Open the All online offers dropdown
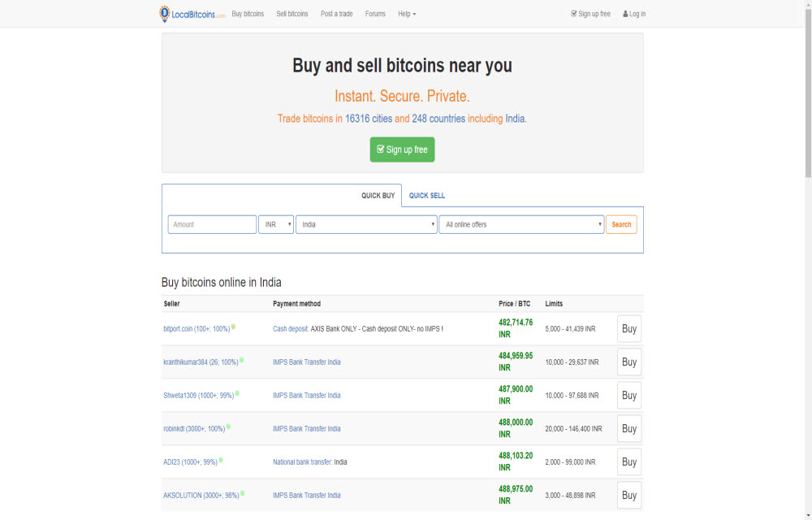This screenshot has width=812, height=520. tap(521, 225)
